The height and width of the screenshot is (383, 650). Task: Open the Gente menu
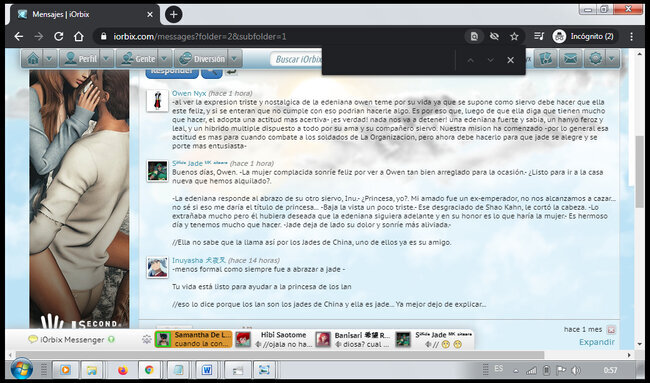point(138,59)
